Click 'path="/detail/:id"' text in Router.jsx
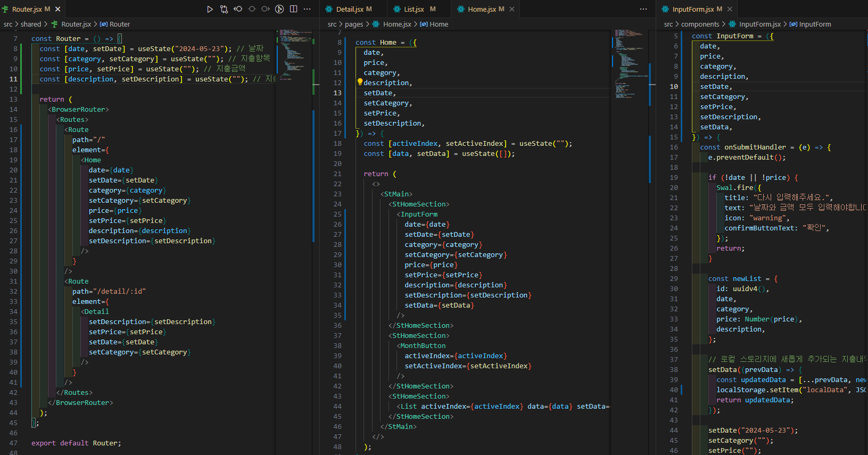The image size is (868, 455). coord(109,291)
